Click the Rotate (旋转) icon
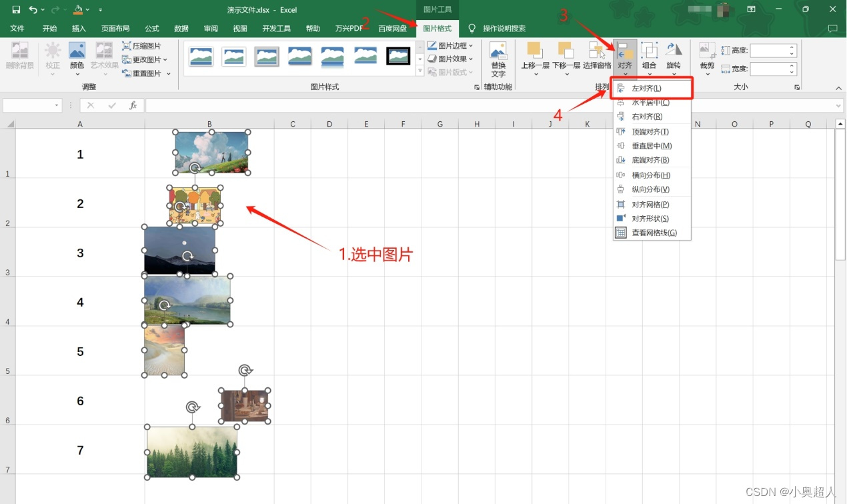Viewport: 847px width, 504px height. click(674, 51)
